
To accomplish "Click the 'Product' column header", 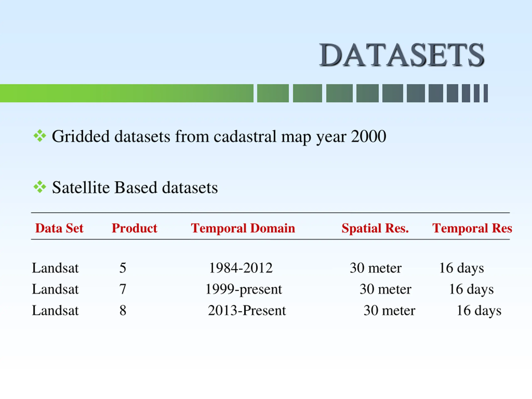I will [x=134, y=228].
